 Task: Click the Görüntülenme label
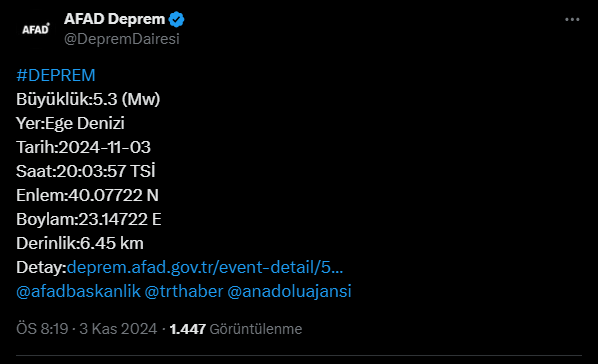[256, 329]
